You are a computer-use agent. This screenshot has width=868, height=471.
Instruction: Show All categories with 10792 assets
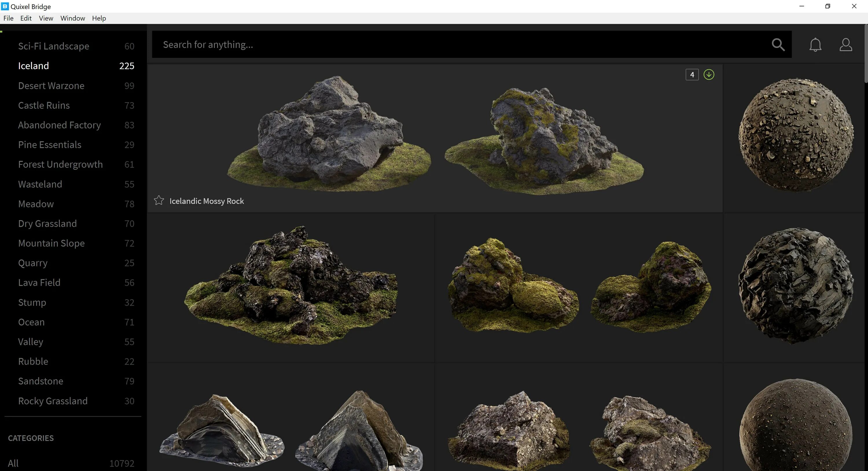point(14,463)
